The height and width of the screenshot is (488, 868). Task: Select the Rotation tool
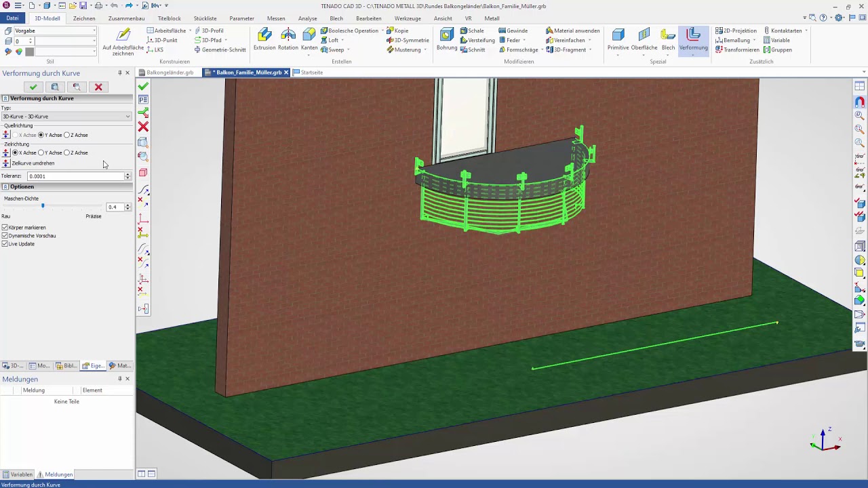tap(288, 40)
